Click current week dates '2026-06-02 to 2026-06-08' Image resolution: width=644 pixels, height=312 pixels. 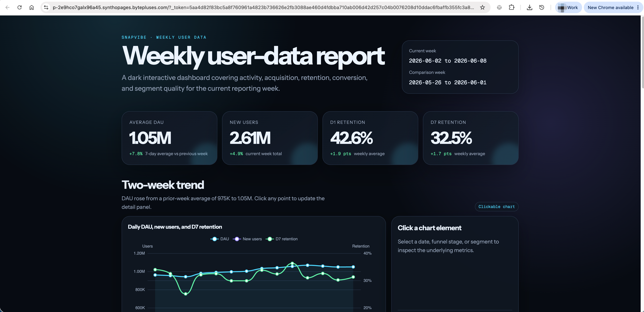click(x=448, y=61)
